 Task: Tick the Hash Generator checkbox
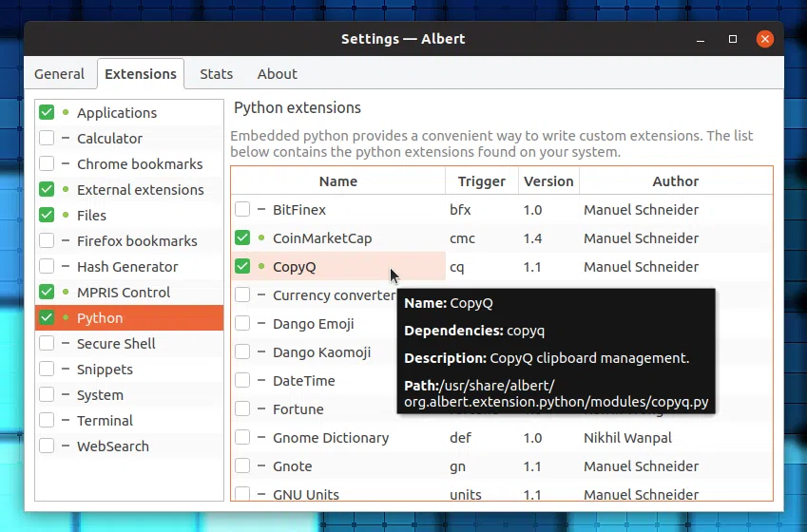(x=47, y=267)
